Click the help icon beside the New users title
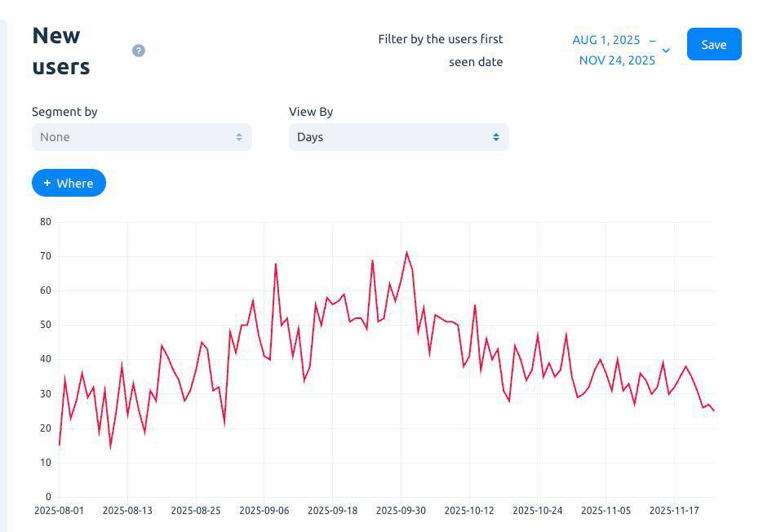Screen dimensions: 763x532 (x=139, y=50)
